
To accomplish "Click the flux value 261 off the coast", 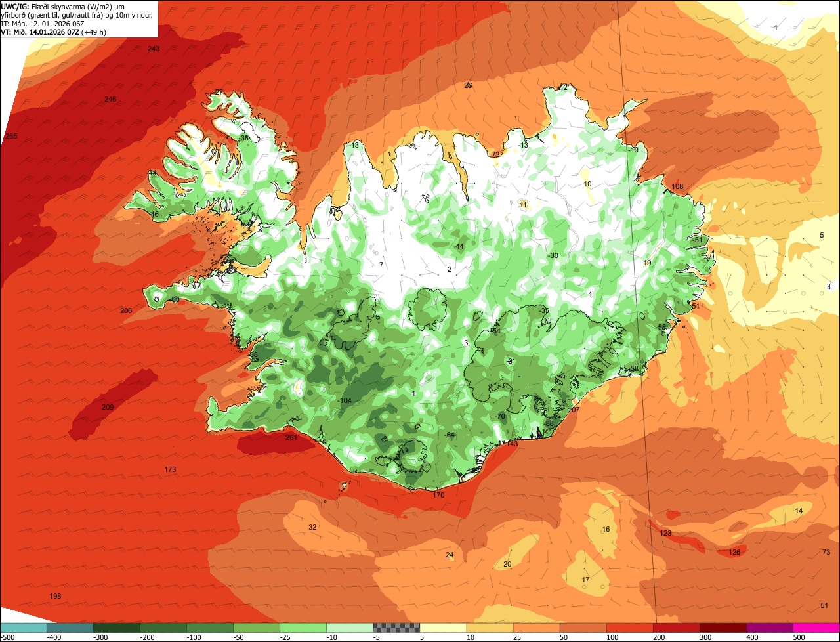I will 292,437.
